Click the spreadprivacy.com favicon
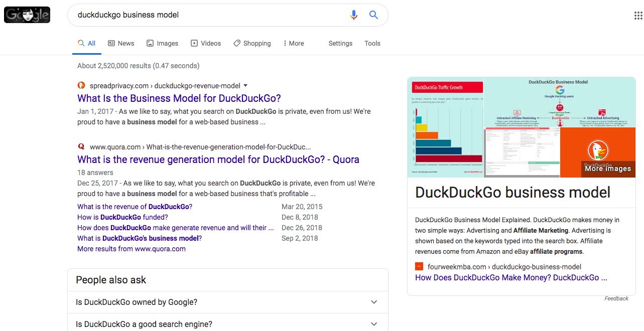 [81, 85]
